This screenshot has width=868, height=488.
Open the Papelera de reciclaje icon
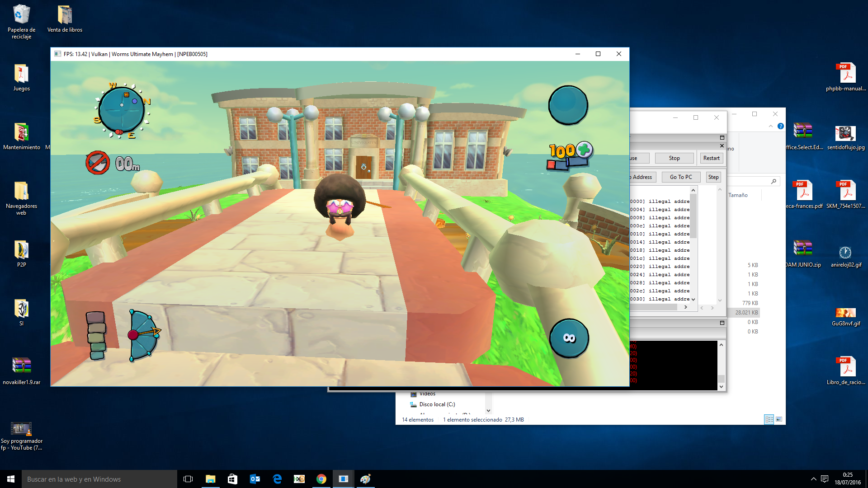21,22
